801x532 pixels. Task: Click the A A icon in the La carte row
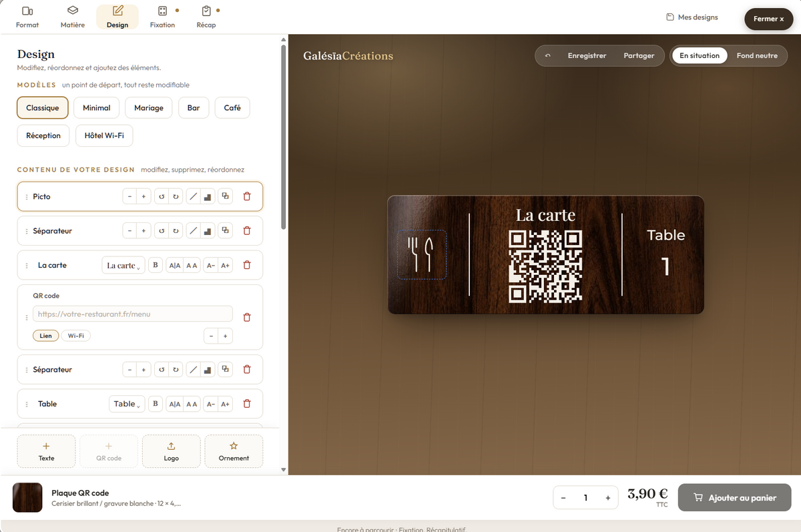pyautogui.click(x=192, y=265)
